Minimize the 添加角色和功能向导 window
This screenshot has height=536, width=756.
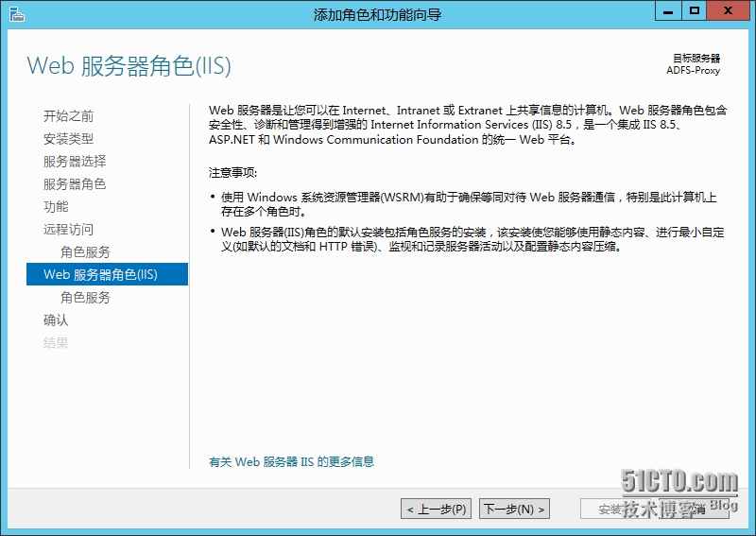coord(668,11)
